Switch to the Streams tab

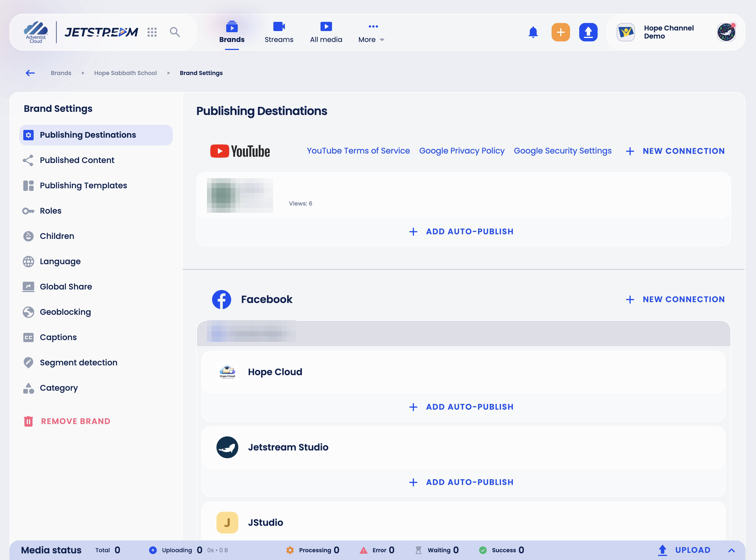click(x=279, y=32)
